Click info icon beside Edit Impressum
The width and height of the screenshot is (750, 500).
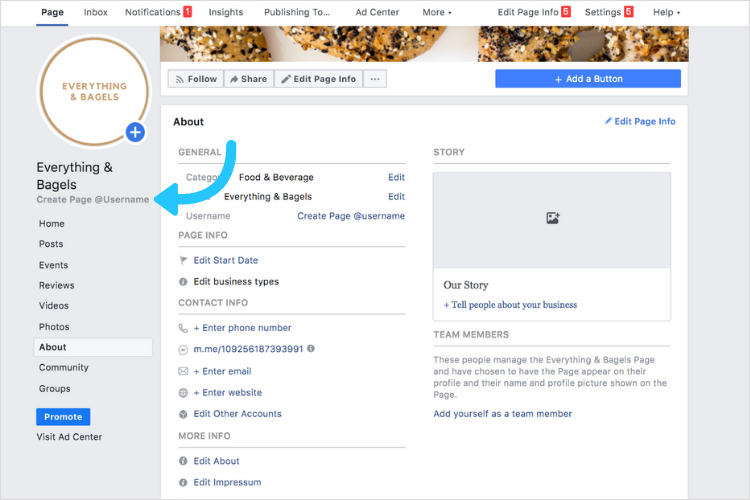(183, 482)
